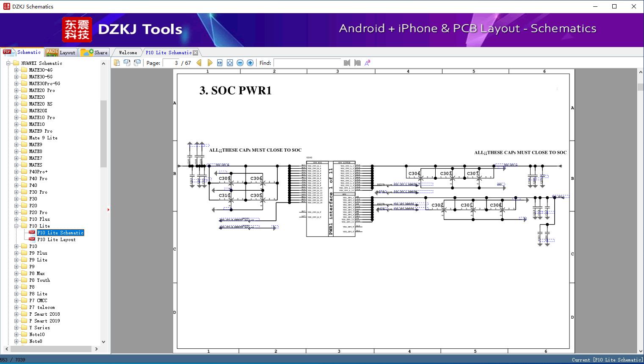Select the MATE20X tree item
Viewport: 644px width, 364px height.
coord(38,111)
